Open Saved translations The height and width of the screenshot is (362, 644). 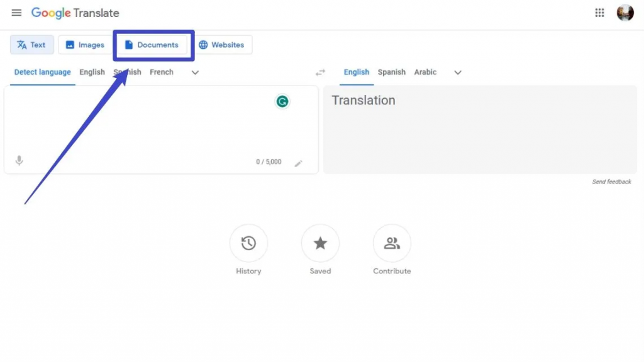point(320,243)
